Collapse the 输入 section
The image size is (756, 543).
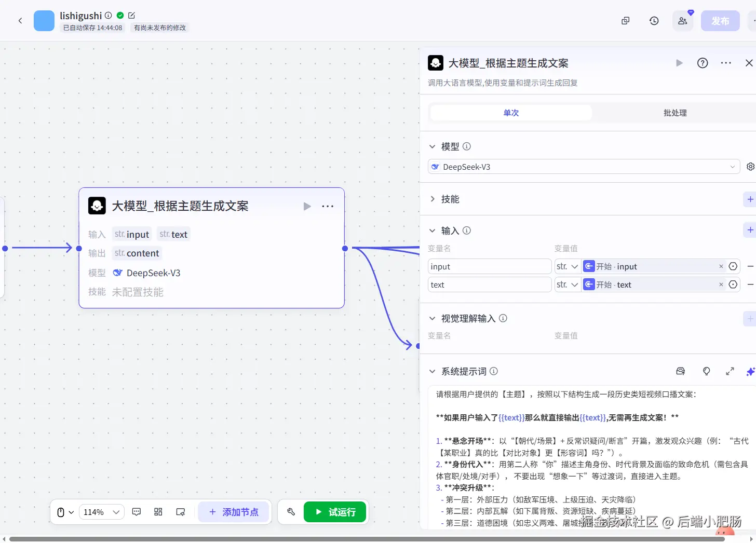point(432,230)
